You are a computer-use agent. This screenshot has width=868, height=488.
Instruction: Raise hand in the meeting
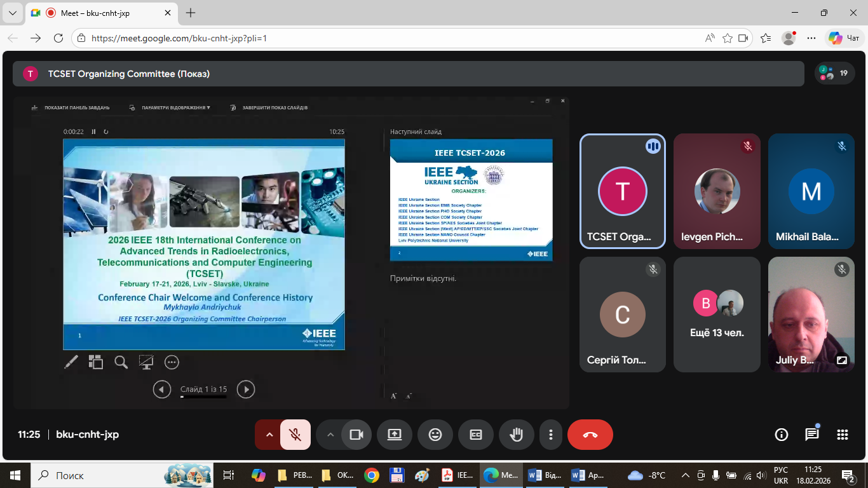(x=516, y=435)
